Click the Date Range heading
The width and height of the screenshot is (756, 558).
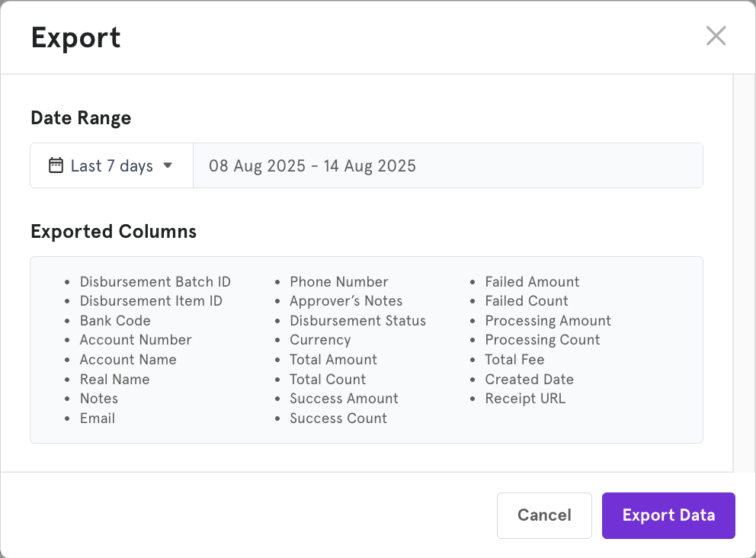[81, 117]
